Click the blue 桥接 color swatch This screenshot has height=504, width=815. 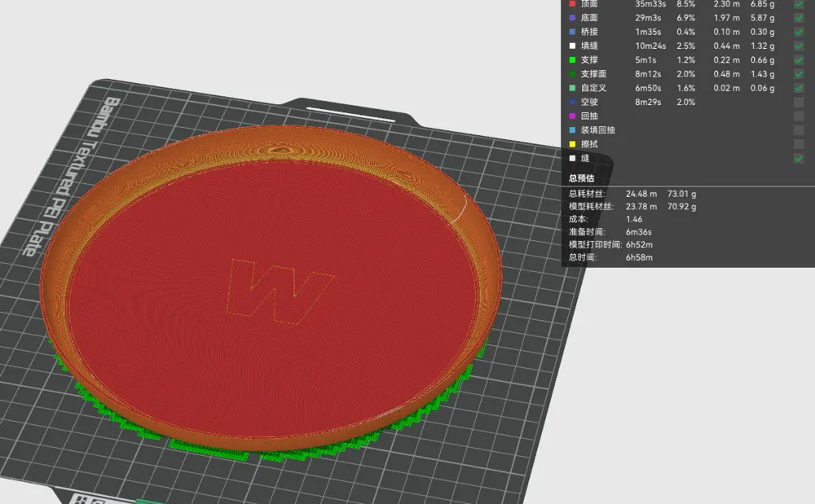[572, 32]
